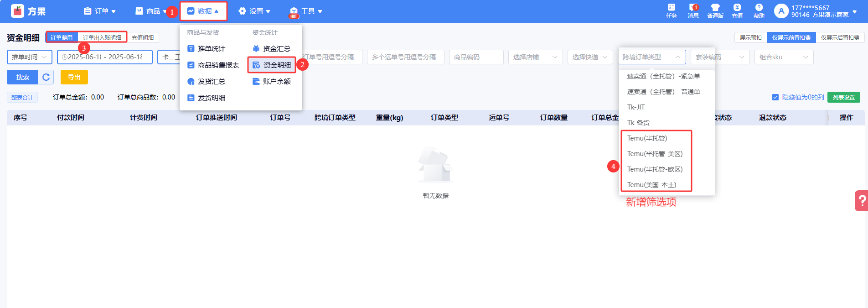Click the yellow 导出 export button
The height and width of the screenshot is (308, 868).
pyautogui.click(x=74, y=77)
